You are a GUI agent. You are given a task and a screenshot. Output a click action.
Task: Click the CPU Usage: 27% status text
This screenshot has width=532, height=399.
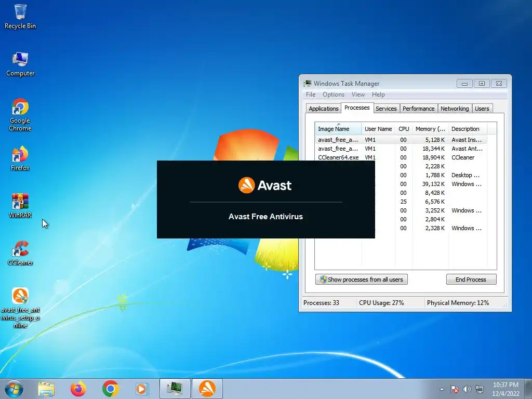[x=381, y=303]
